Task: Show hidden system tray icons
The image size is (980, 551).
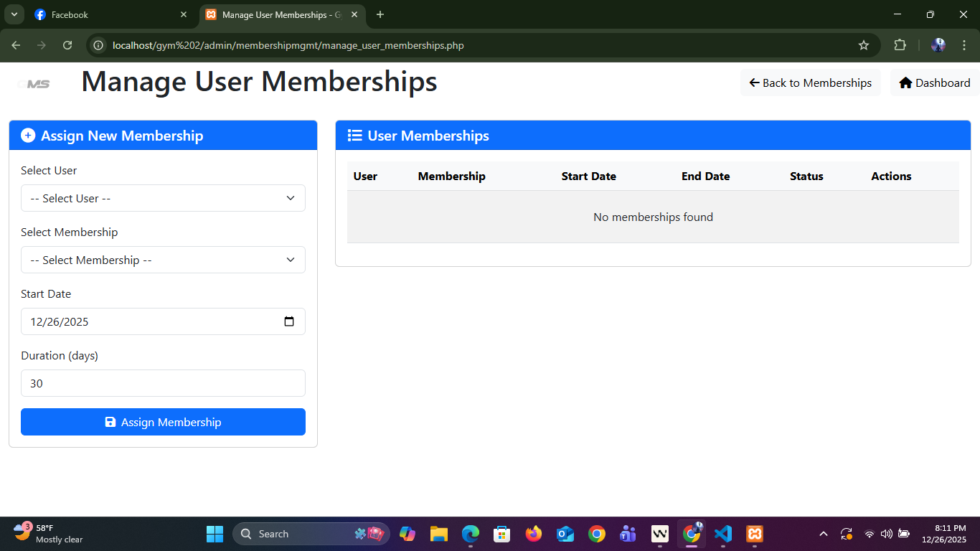Action: (x=824, y=534)
